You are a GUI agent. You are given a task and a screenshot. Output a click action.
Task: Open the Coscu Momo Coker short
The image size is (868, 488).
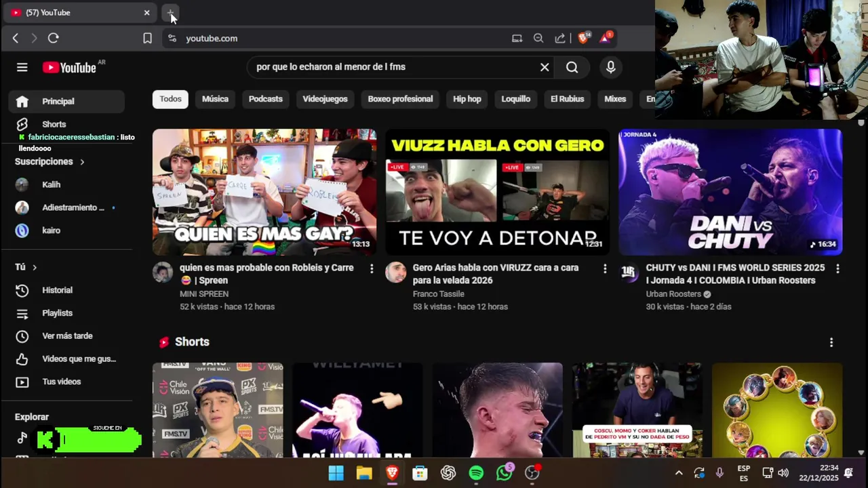tap(637, 410)
